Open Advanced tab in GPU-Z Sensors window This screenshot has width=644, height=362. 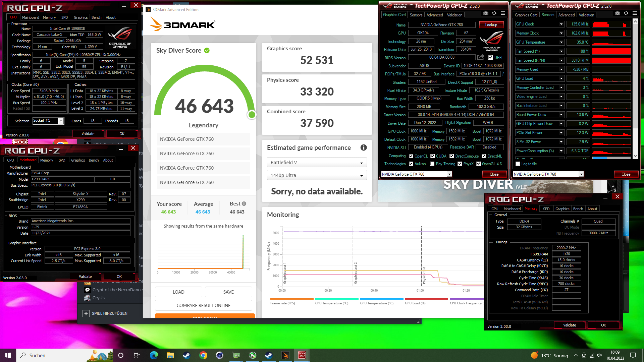567,15
